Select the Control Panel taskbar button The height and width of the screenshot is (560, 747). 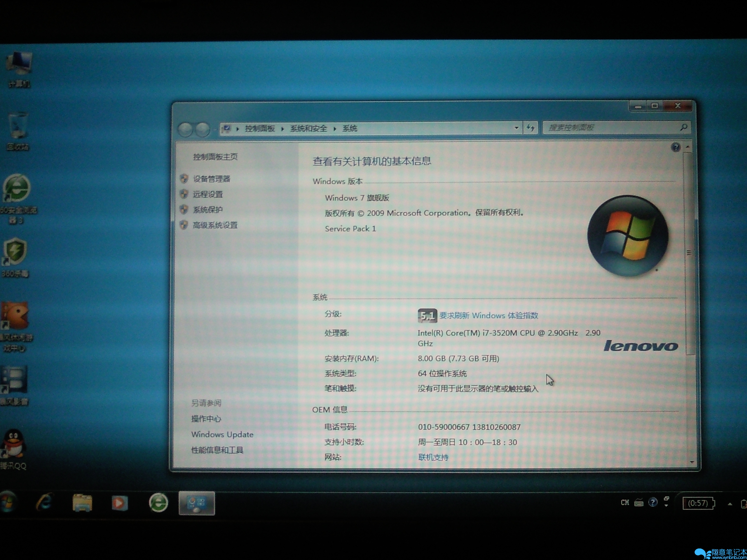tap(197, 503)
